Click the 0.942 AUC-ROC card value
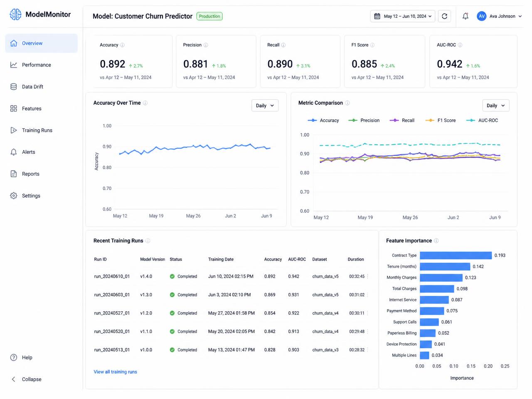 point(449,64)
